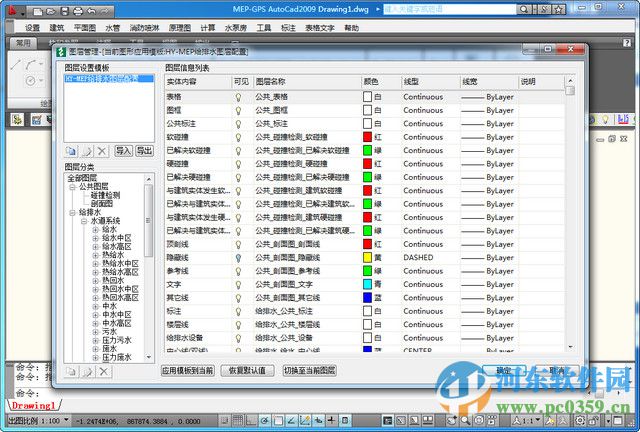
Task: Expand the 压力污水 tree node
Action: [96, 341]
